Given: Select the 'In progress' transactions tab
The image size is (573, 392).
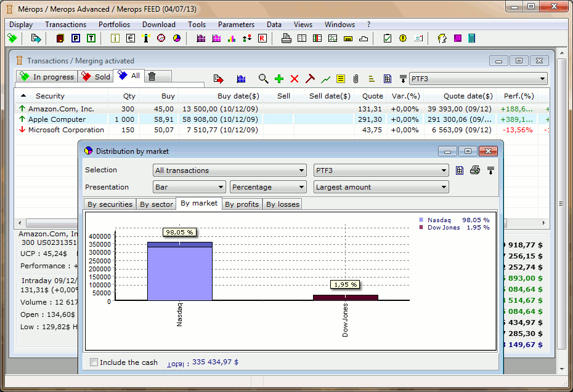Looking at the screenshot, I should [47, 77].
